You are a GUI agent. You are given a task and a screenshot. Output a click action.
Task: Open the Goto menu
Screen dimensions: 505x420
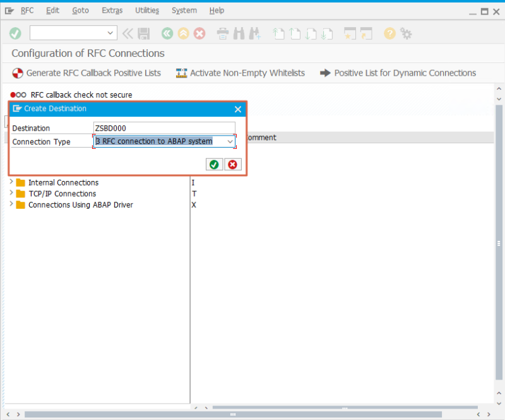pyautogui.click(x=80, y=11)
